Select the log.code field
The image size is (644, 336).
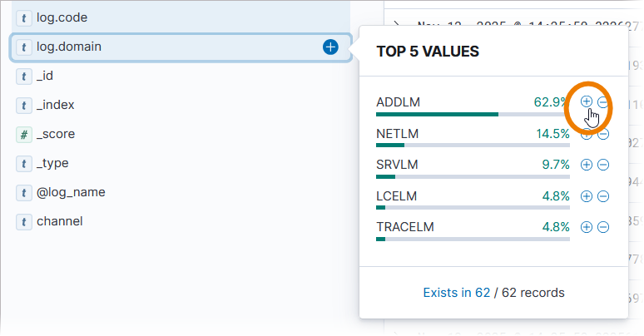point(62,17)
